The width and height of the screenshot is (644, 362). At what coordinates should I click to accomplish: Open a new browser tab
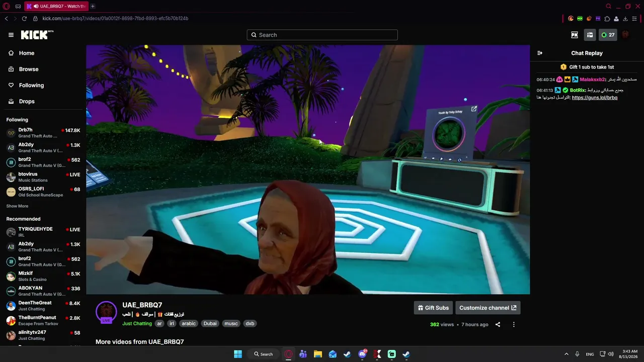tap(93, 6)
